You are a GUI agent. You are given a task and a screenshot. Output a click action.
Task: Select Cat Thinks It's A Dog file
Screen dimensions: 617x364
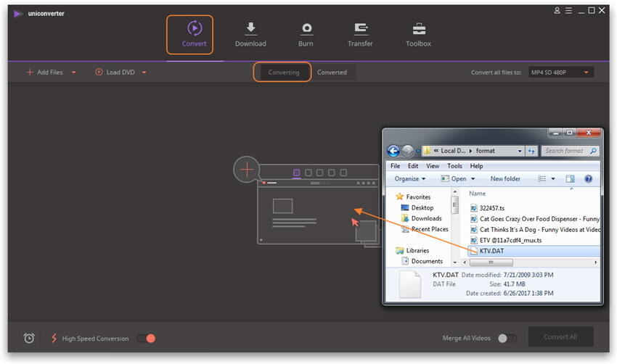[x=535, y=230]
